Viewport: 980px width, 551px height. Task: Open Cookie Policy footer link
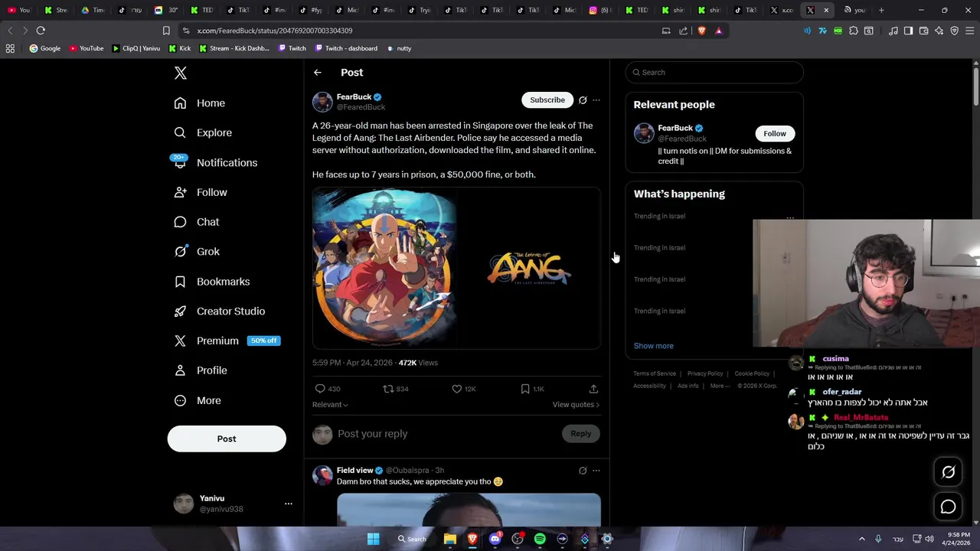tap(752, 373)
